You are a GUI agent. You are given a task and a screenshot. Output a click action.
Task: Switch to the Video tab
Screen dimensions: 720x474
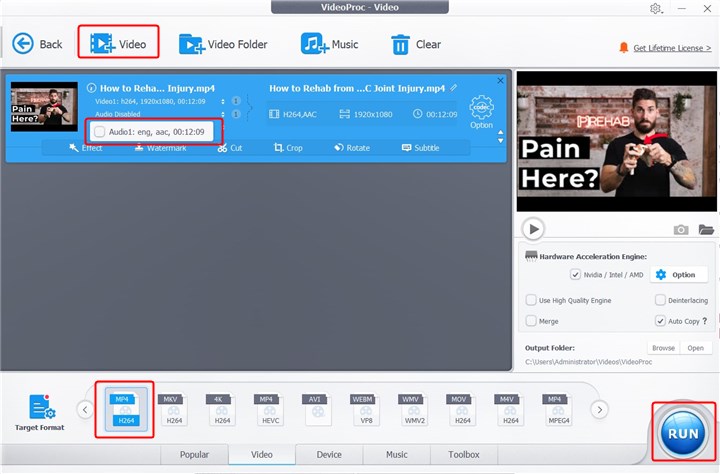pos(262,454)
